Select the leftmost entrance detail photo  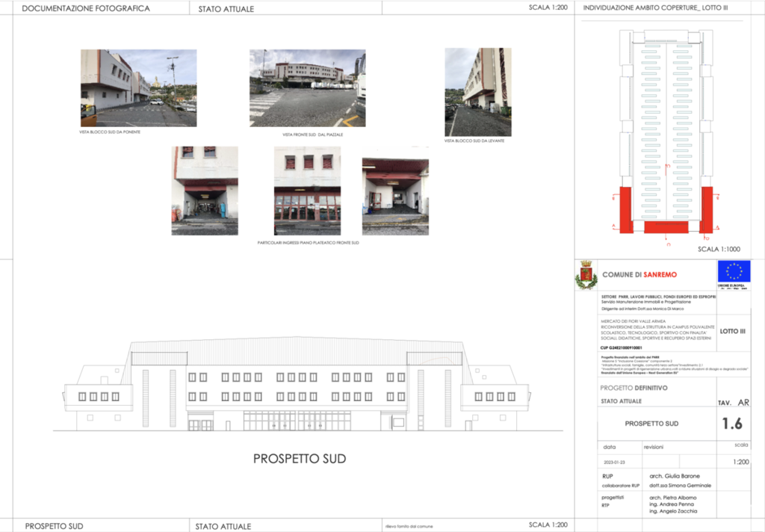coord(205,191)
